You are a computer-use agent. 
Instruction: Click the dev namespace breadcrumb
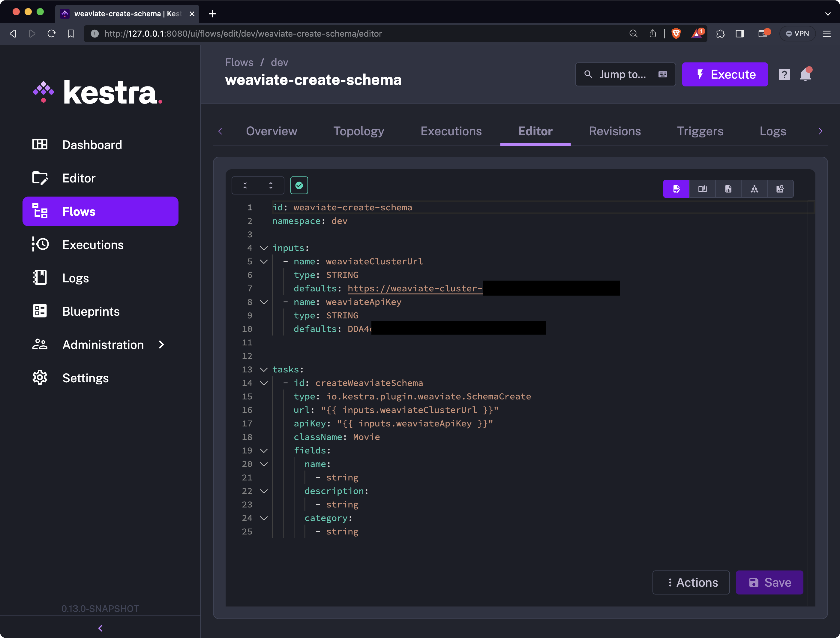coord(280,62)
